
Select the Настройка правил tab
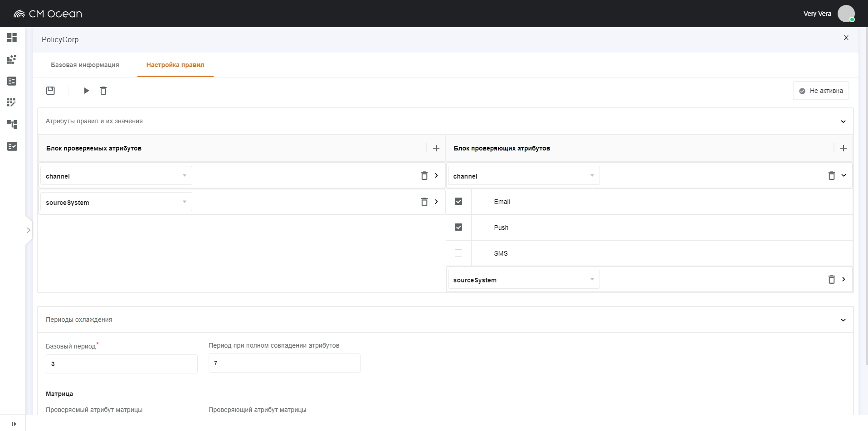[x=175, y=65]
